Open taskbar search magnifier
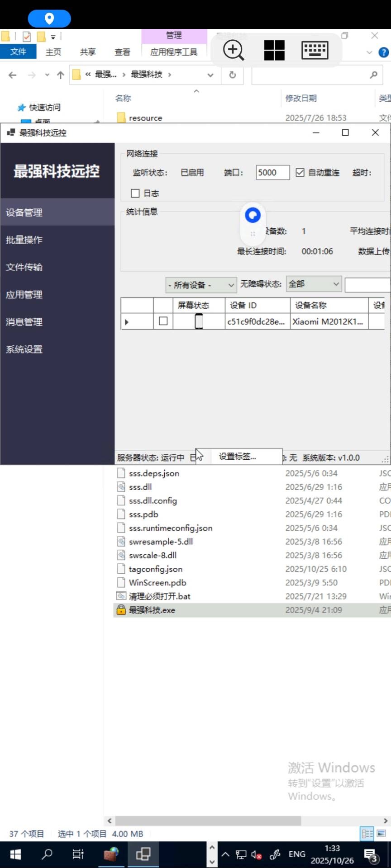Viewport: 391px width, 868px height. pos(47,854)
